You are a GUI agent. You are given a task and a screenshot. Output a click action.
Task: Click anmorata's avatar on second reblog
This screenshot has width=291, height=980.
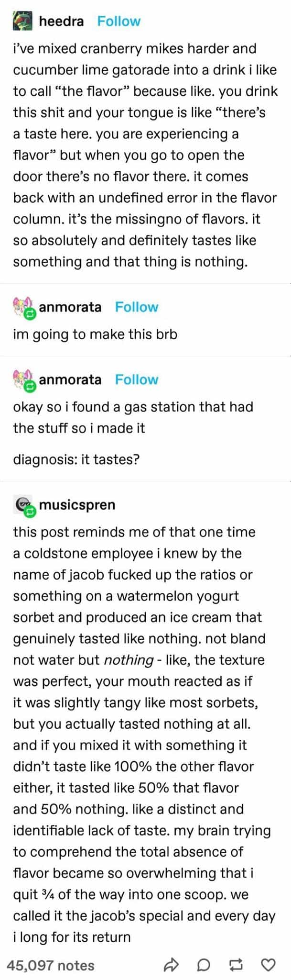point(22,380)
